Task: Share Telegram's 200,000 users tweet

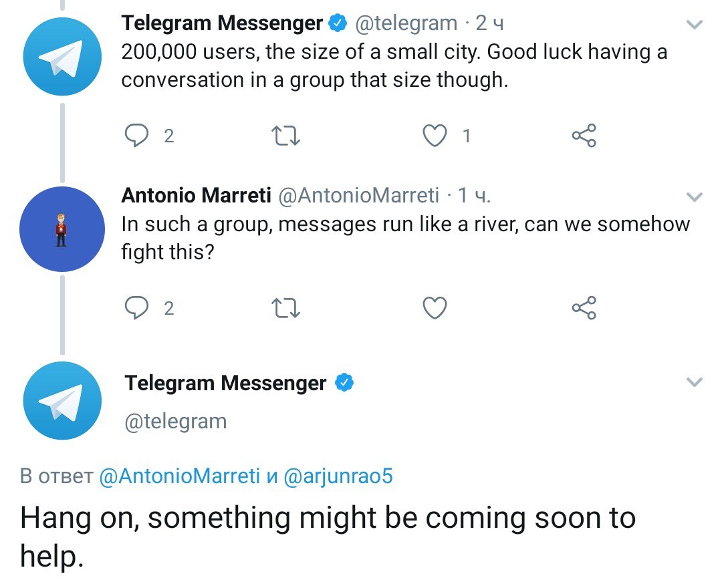Action: click(584, 136)
